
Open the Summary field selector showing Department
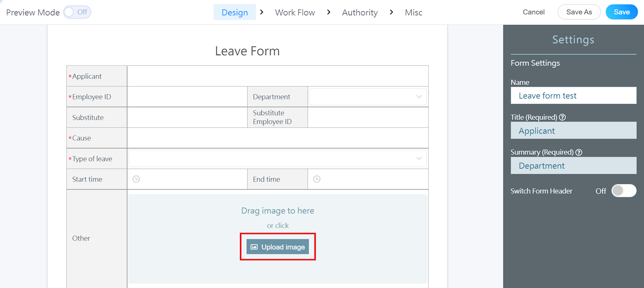[573, 166]
